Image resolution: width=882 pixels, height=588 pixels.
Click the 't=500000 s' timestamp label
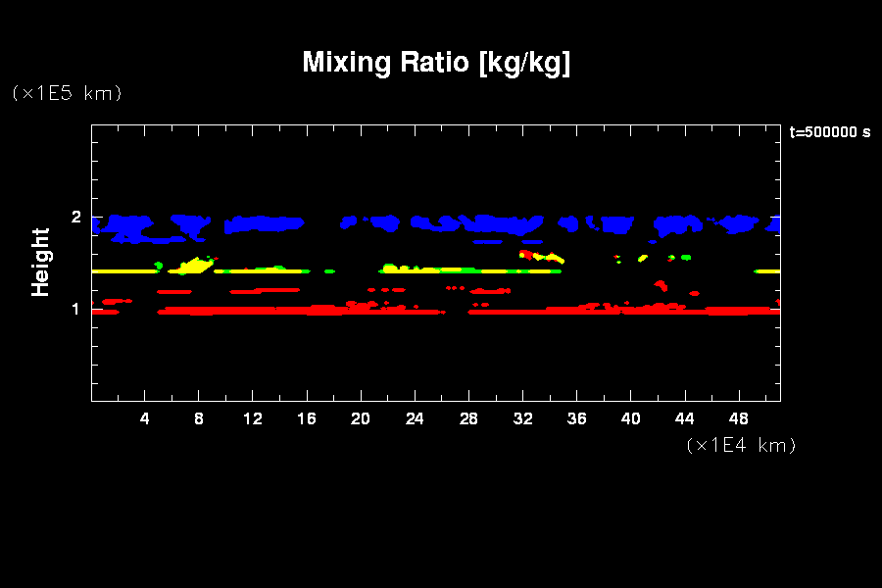click(x=829, y=132)
